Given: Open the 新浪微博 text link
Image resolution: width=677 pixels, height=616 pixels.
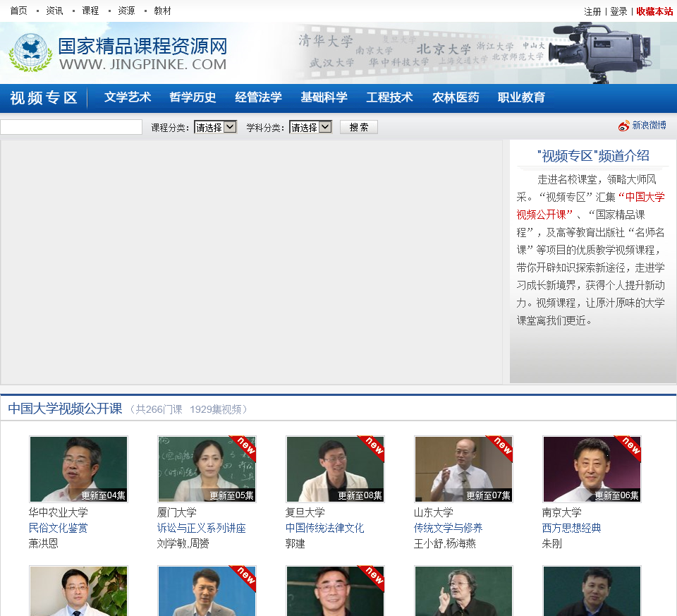Looking at the screenshot, I should point(649,126).
